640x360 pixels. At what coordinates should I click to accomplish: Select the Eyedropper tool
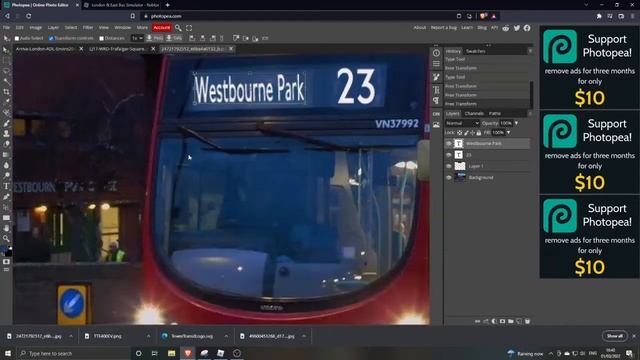[x=6, y=102]
